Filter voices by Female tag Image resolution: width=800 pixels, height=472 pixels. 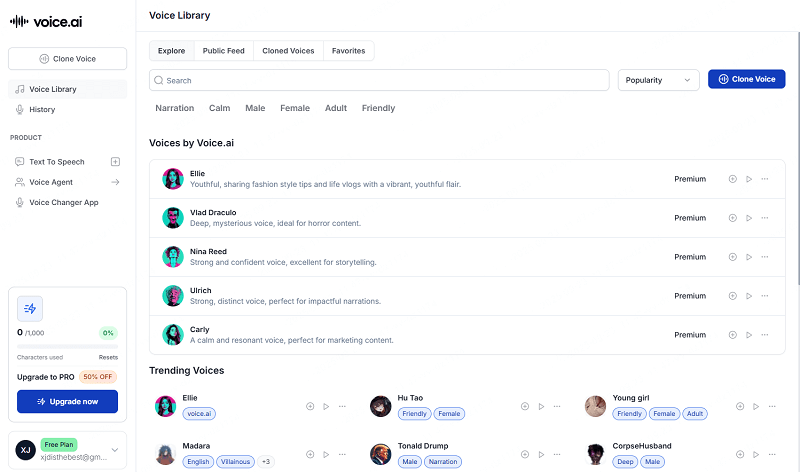[295, 108]
